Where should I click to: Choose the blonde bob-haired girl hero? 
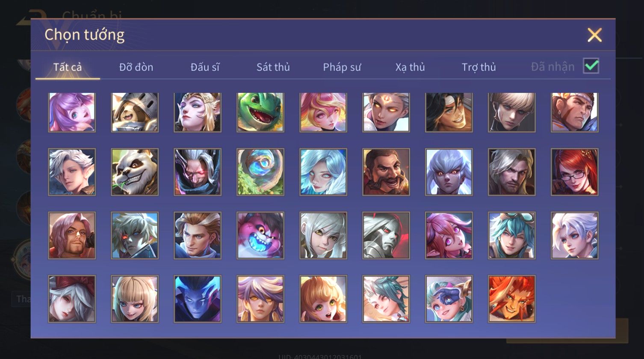click(134, 299)
